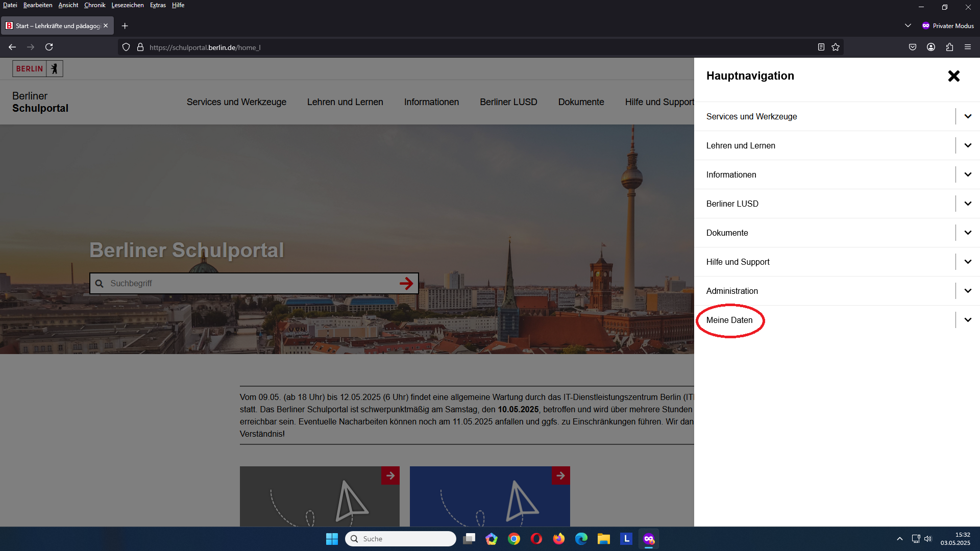Image resolution: width=980 pixels, height=551 pixels.
Task: Open the Lesezeichen menu in menu bar
Action: tap(128, 5)
